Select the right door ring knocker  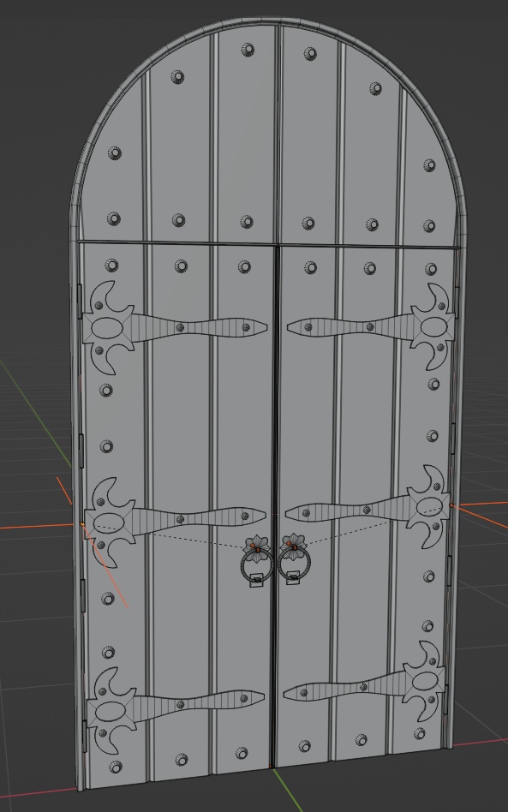tap(294, 564)
